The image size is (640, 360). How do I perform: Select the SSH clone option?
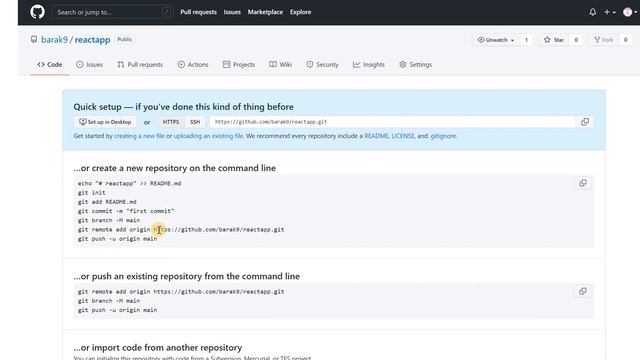point(195,122)
